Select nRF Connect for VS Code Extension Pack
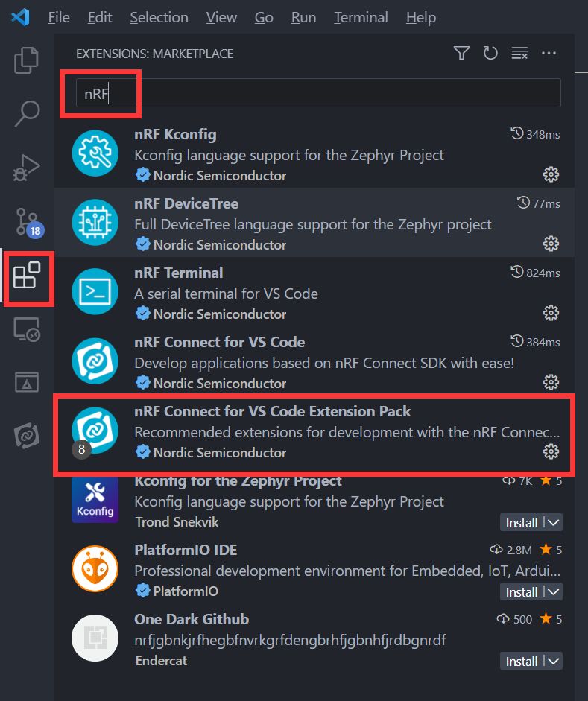Screen dimensions: 588x701 pos(314,432)
